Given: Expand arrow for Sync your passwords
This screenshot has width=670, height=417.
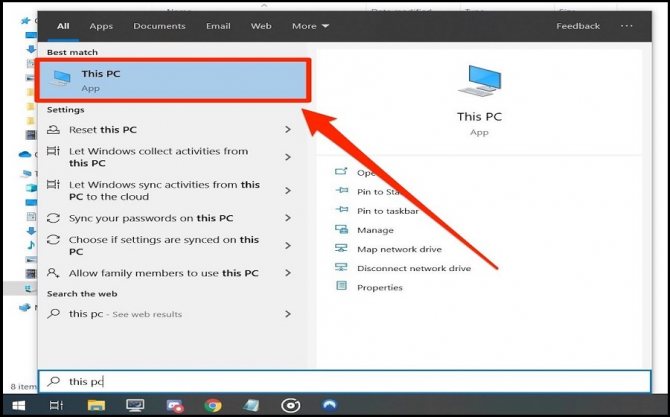Looking at the screenshot, I should (288, 218).
